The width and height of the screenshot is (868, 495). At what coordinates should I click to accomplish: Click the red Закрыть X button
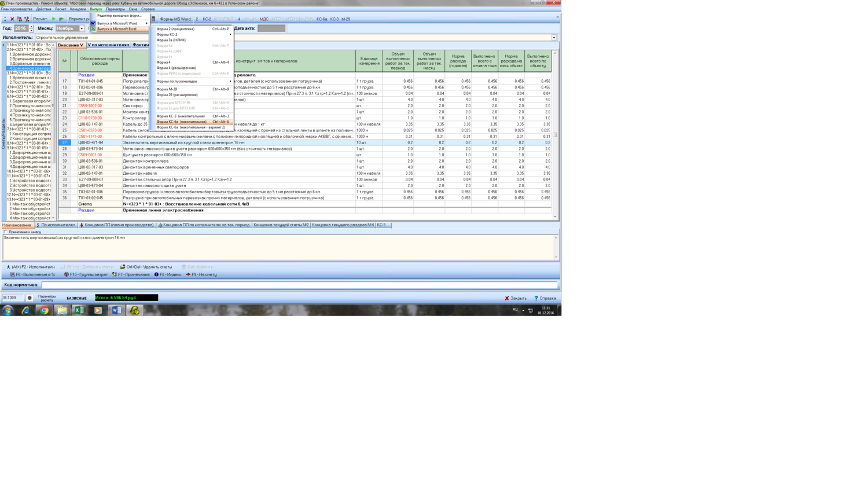tap(515, 298)
